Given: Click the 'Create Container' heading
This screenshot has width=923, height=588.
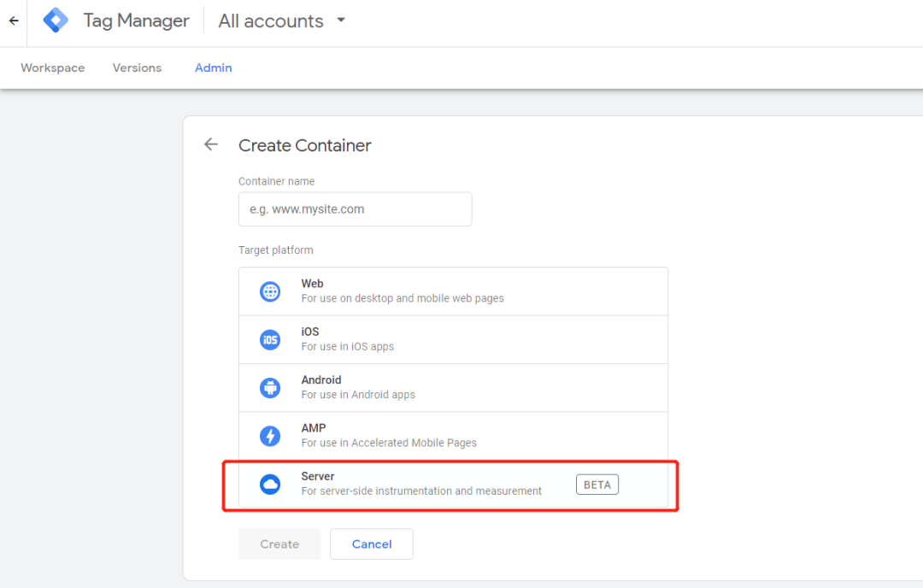Looking at the screenshot, I should tap(305, 145).
